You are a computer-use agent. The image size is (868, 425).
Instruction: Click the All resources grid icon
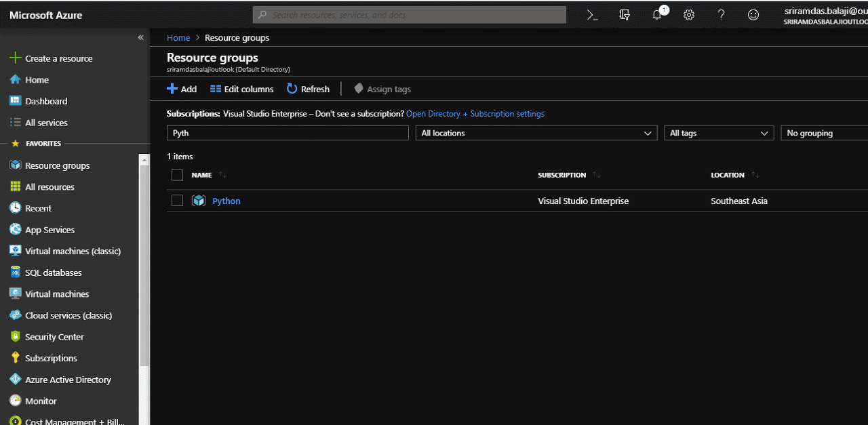tap(15, 186)
